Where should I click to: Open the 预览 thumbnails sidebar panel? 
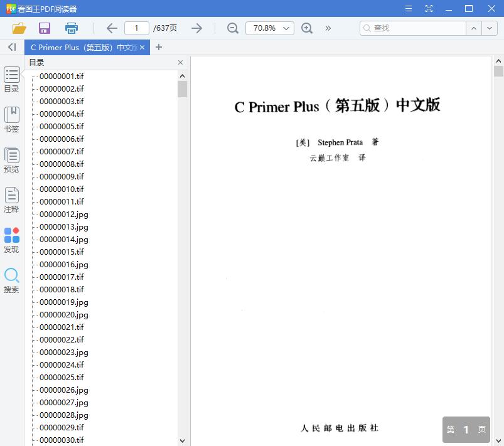pos(11,160)
